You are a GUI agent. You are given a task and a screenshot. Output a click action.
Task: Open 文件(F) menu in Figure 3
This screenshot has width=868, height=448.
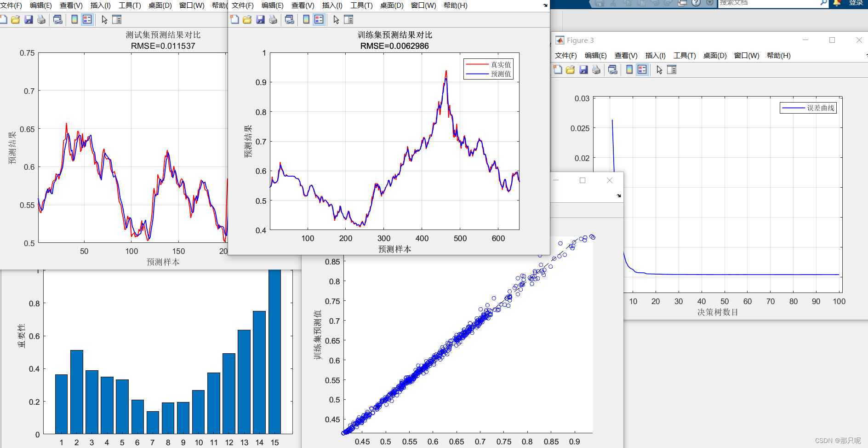pyautogui.click(x=565, y=55)
